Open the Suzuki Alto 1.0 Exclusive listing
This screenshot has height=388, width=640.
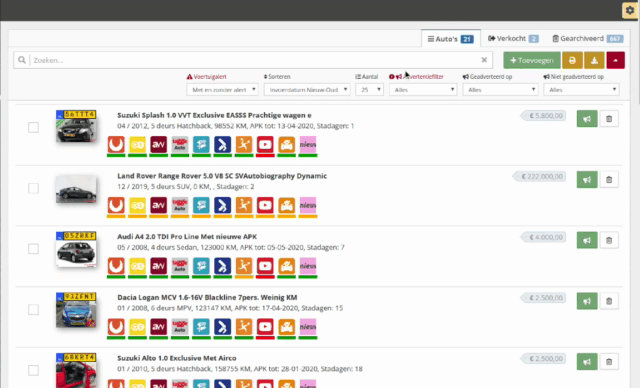[x=177, y=358]
